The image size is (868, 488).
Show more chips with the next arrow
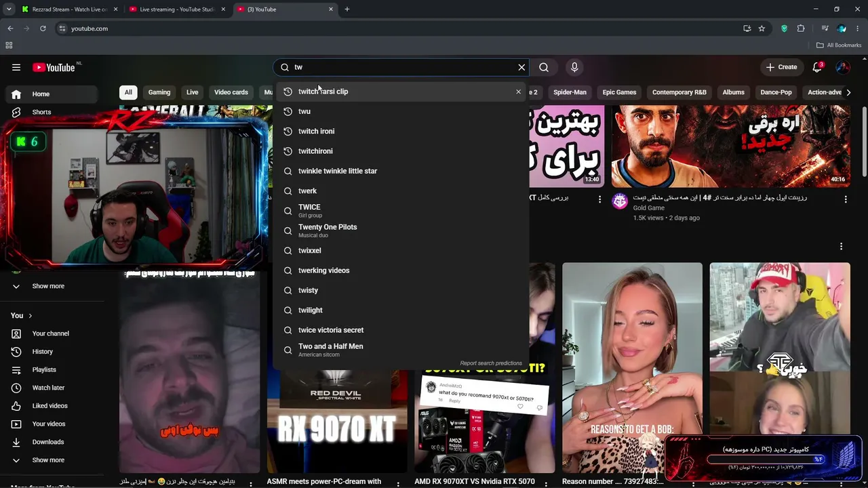click(x=848, y=92)
